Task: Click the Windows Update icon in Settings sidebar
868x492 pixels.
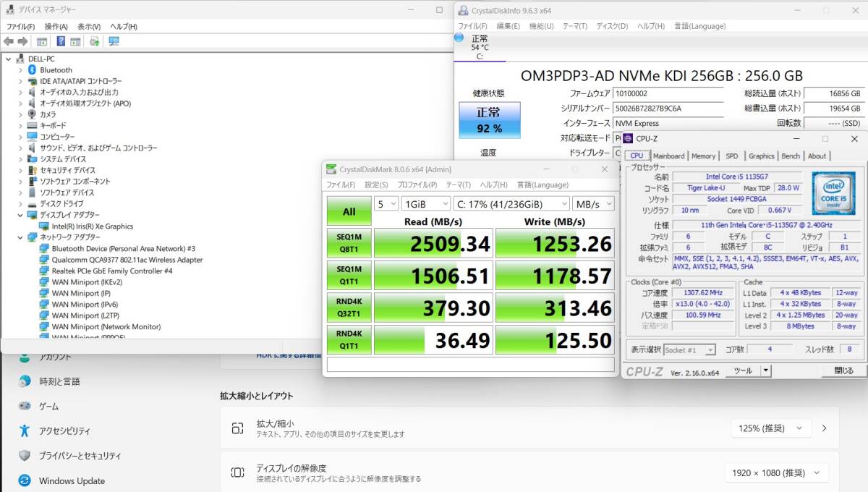Action: (x=25, y=480)
